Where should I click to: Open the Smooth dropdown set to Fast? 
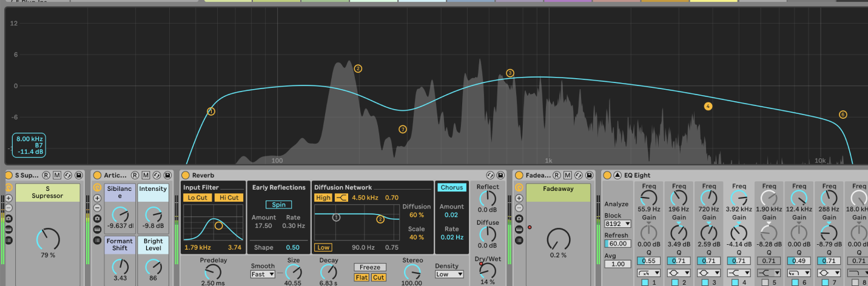click(x=263, y=274)
